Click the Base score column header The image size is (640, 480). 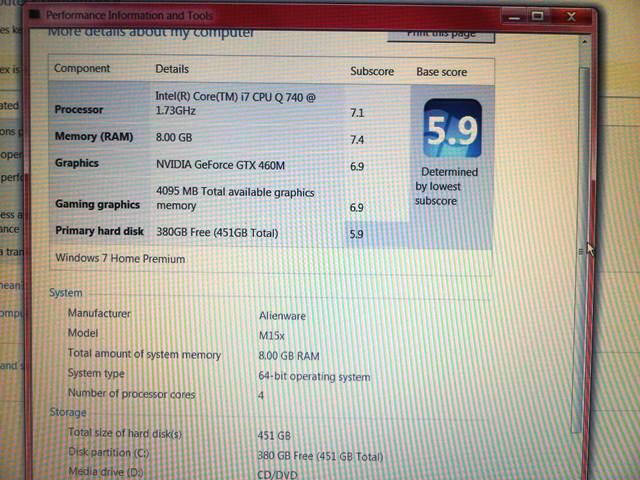pos(442,72)
